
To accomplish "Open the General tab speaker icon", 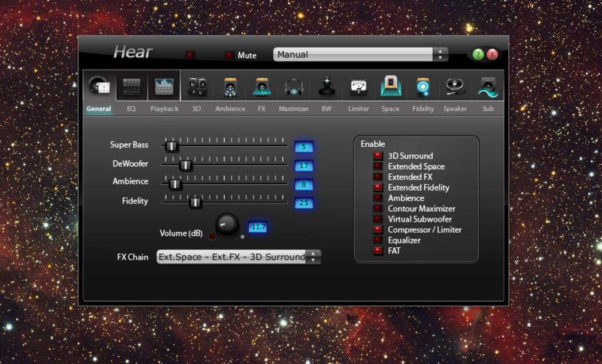I will coord(99,85).
